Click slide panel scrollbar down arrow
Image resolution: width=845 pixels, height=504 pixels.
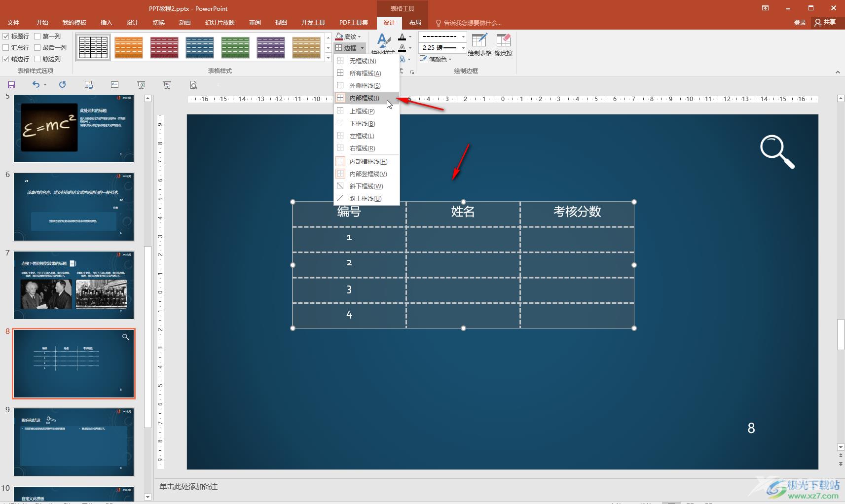[147, 497]
